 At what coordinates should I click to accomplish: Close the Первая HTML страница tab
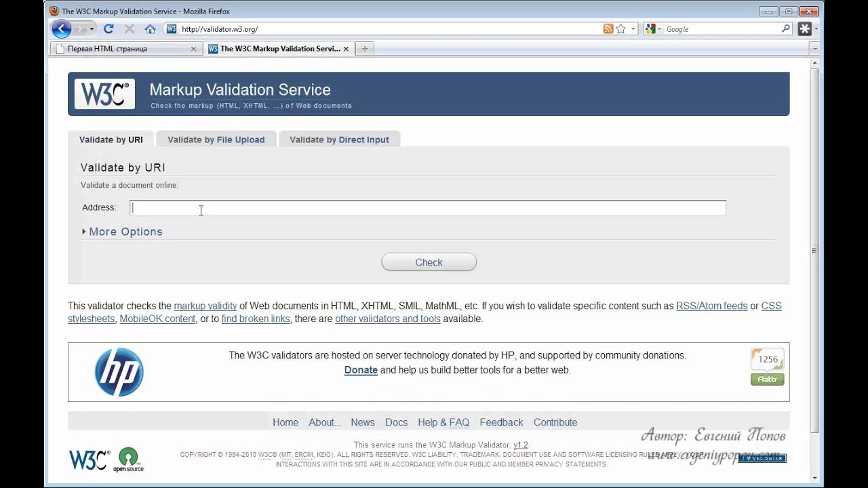pyautogui.click(x=193, y=49)
